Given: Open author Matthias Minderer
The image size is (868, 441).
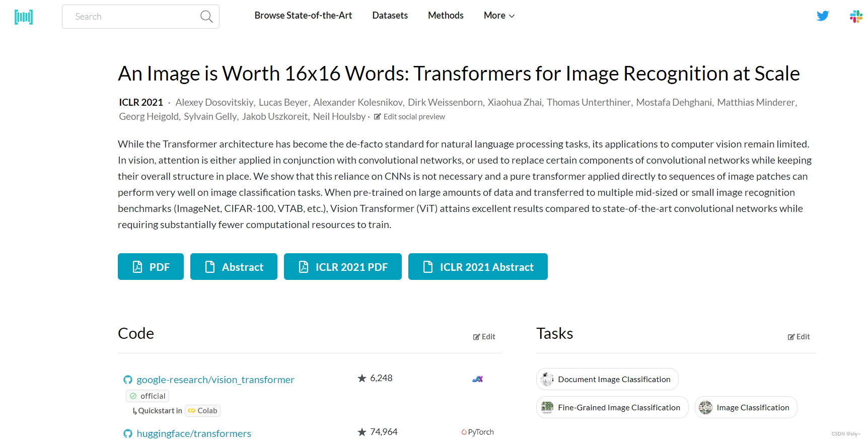Looking at the screenshot, I should pyautogui.click(x=756, y=102).
